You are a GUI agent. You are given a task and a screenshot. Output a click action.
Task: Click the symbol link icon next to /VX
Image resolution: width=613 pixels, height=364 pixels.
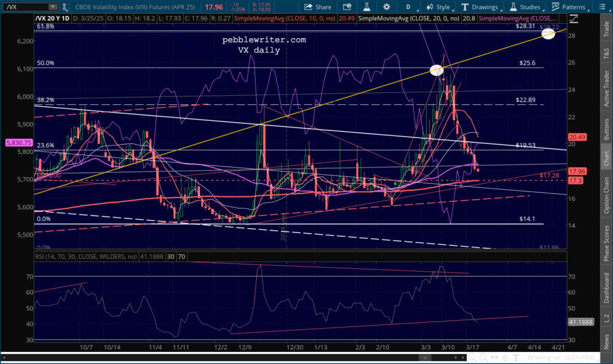pyautogui.click(x=65, y=7)
